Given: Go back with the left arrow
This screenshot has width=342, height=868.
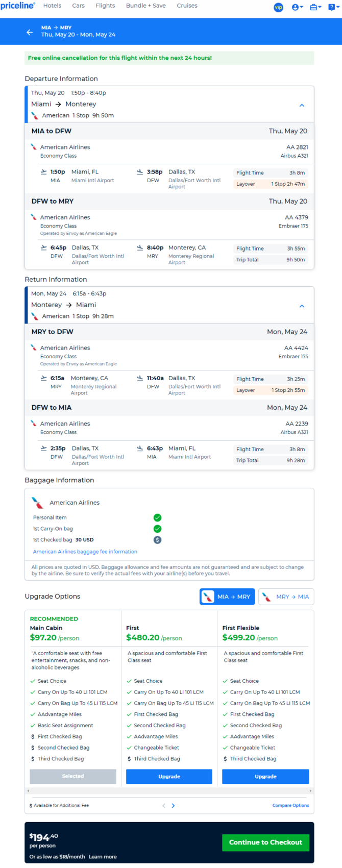Looking at the screenshot, I should (30, 32).
